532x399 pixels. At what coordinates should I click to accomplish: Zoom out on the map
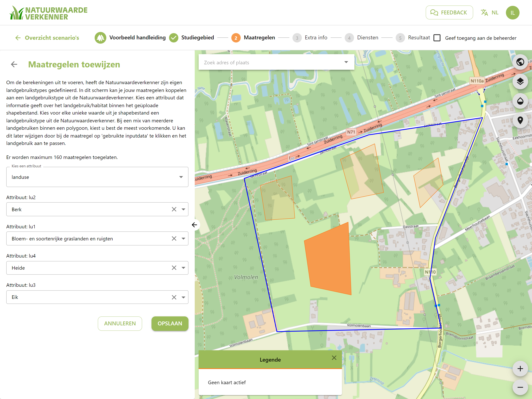point(520,387)
